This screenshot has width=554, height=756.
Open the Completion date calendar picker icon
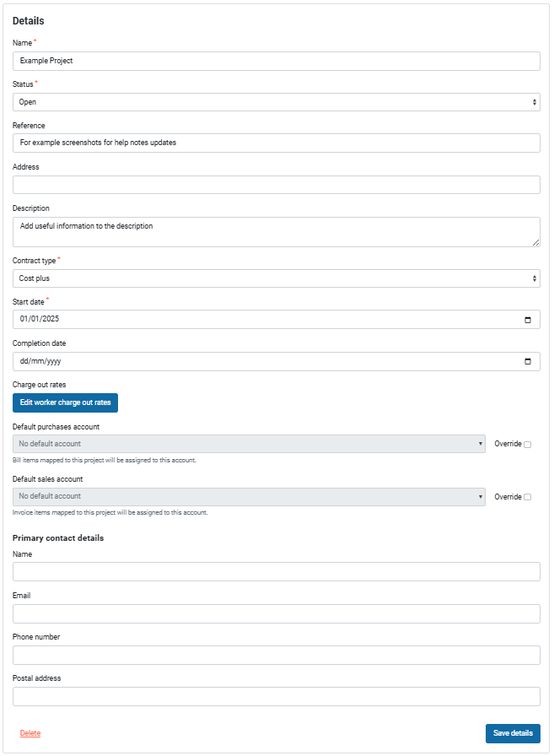tap(528, 361)
